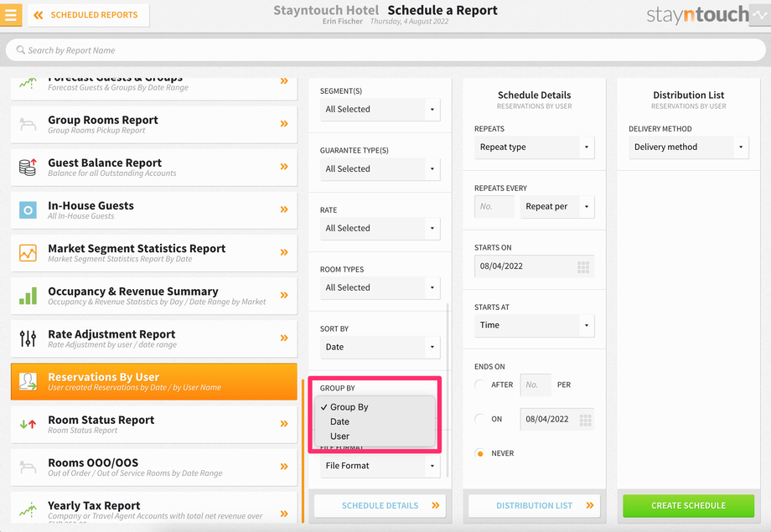771x532 pixels.
Task: Click the Erin Fischer user name
Action: coord(342,21)
